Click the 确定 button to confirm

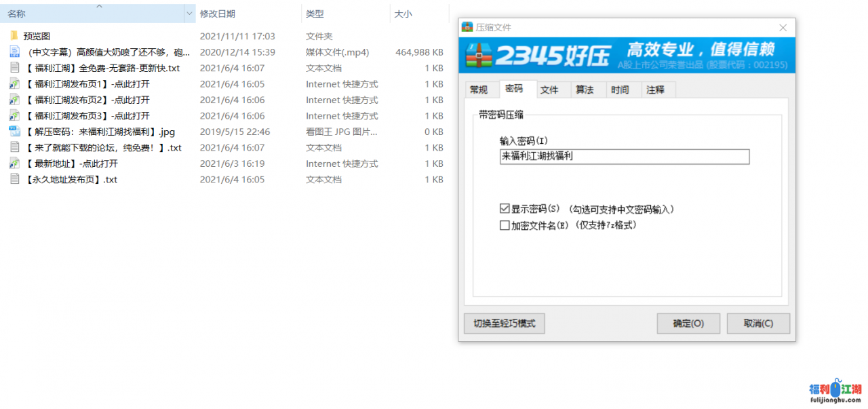tap(688, 324)
